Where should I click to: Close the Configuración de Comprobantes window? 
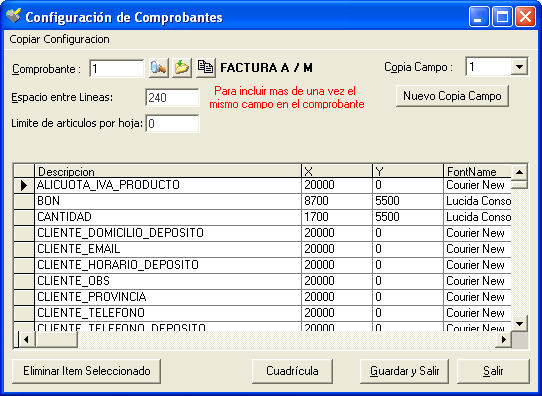[x=525, y=17]
